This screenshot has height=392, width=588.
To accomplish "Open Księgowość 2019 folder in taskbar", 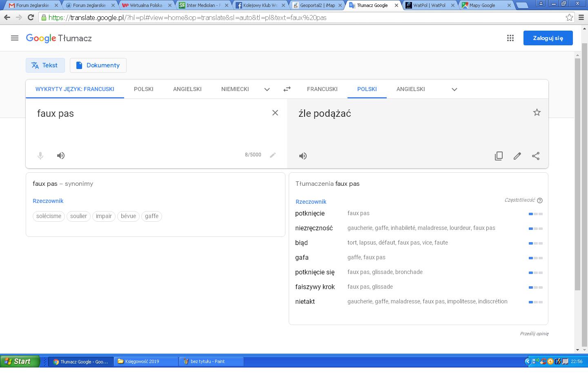I will tap(146, 361).
